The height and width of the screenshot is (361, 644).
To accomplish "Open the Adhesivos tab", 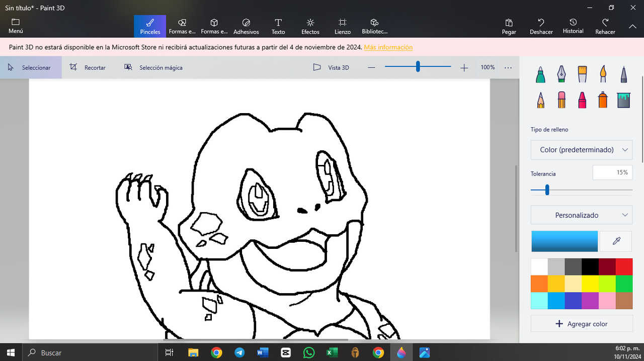I will click(x=246, y=26).
